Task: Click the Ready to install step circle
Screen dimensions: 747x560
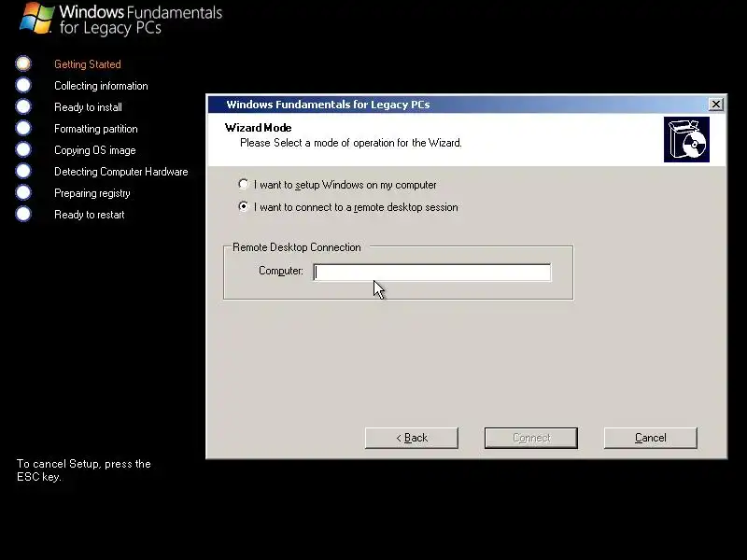Action: [x=23, y=106]
